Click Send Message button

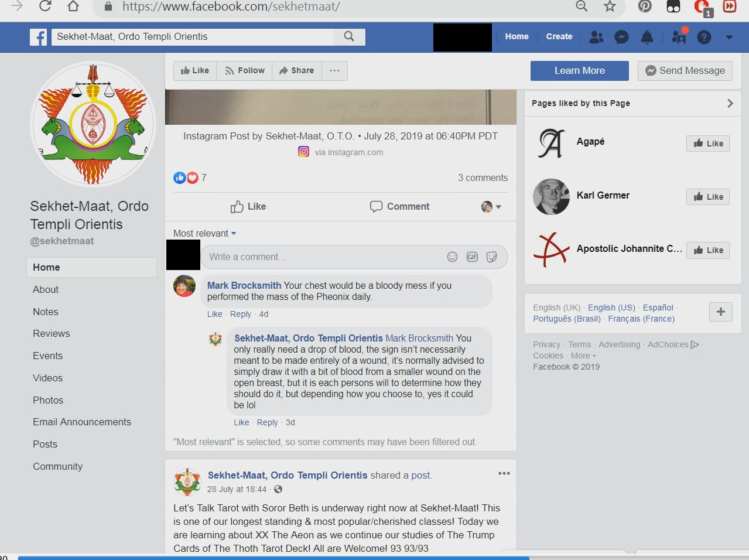point(685,70)
